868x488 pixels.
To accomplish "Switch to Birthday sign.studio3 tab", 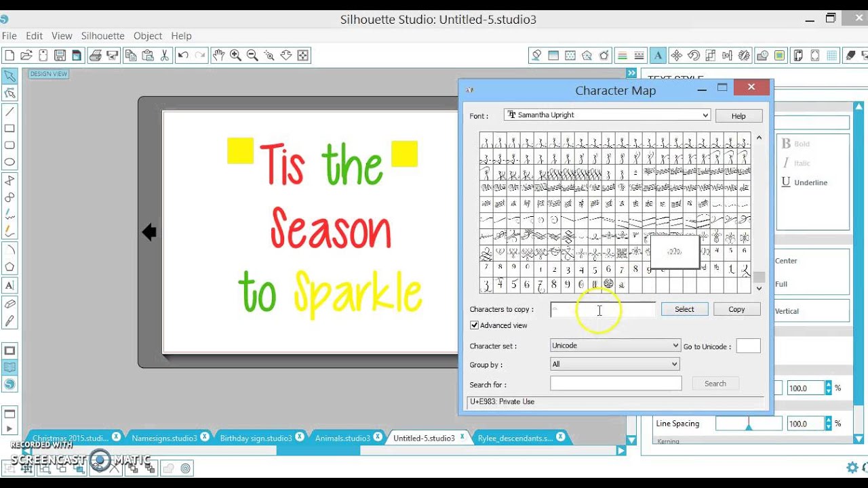I will click(x=256, y=438).
